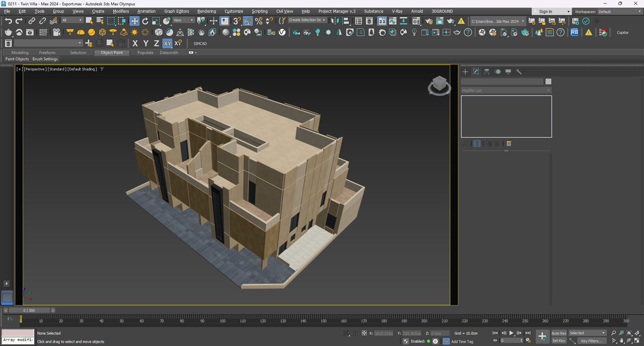644x346 pixels.
Task: Click the Paint Objects panel button
Action: [x=17, y=59]
